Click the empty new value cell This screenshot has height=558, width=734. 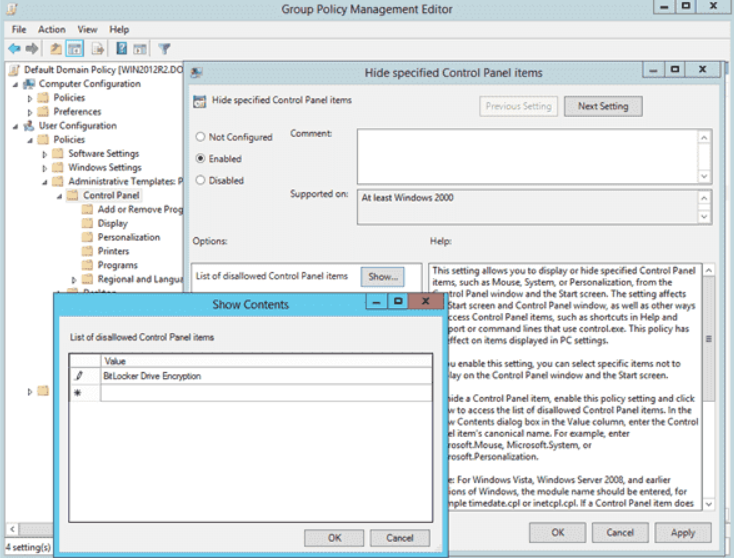266,393
